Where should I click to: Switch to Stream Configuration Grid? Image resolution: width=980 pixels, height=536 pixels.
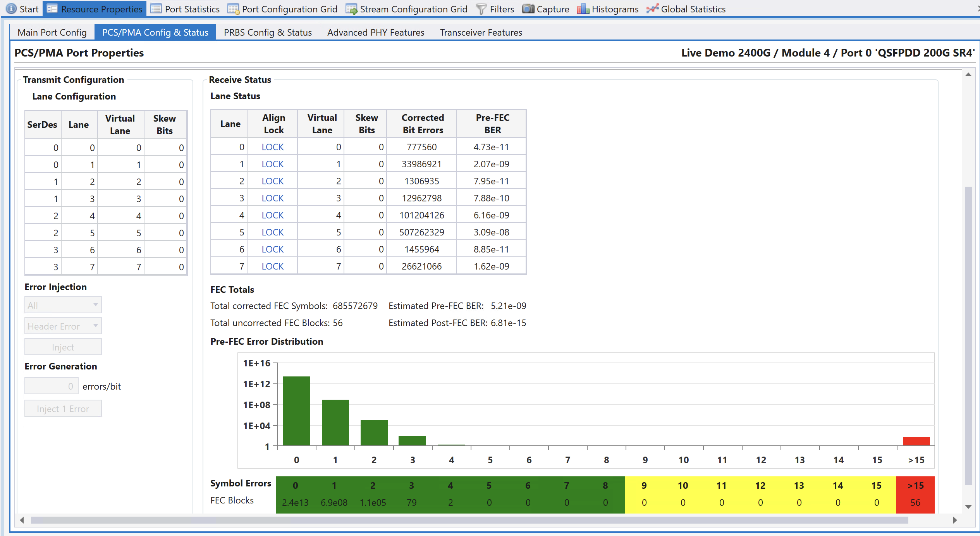[407, 9]
